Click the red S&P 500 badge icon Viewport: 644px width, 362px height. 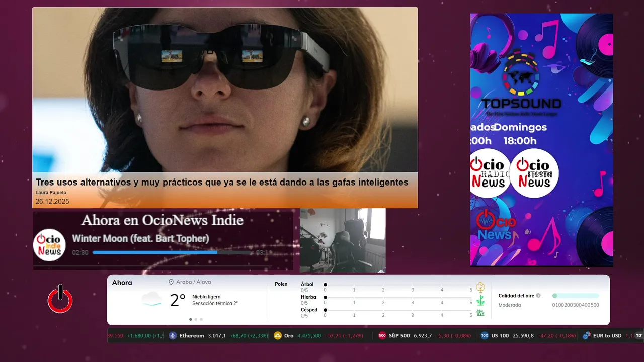point(382,336)
